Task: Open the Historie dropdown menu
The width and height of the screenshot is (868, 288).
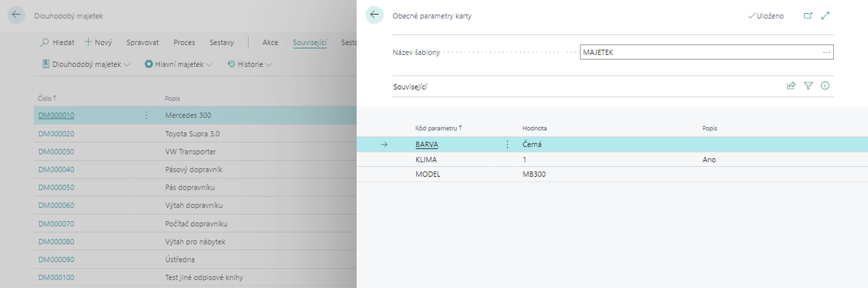Action: [250, 64]
